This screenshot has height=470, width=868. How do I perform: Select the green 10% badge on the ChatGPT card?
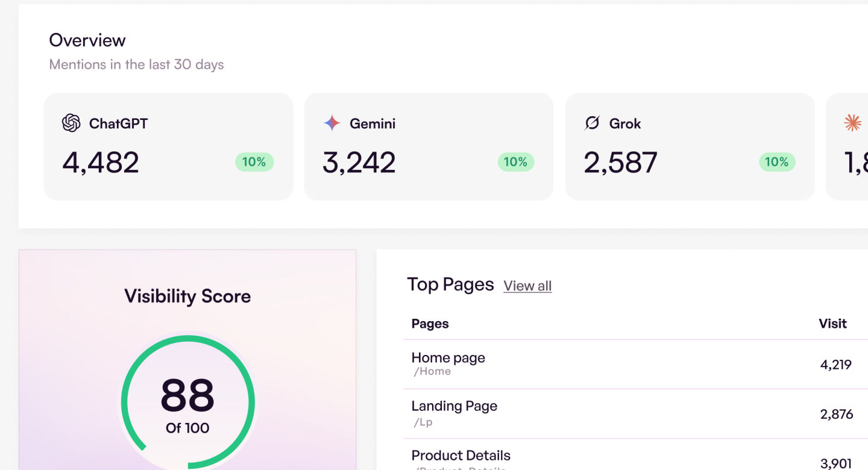point(254,161)
